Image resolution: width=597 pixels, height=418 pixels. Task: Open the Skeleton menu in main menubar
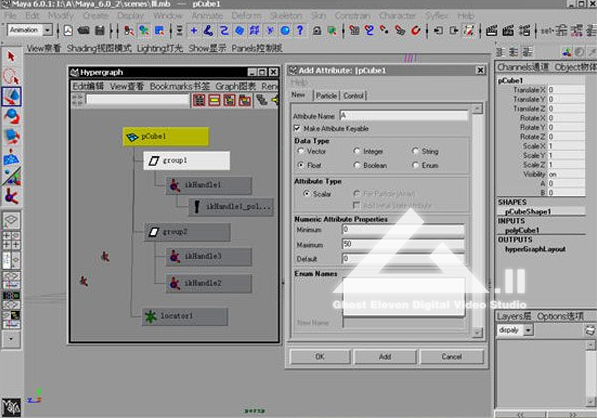point(286,16)
